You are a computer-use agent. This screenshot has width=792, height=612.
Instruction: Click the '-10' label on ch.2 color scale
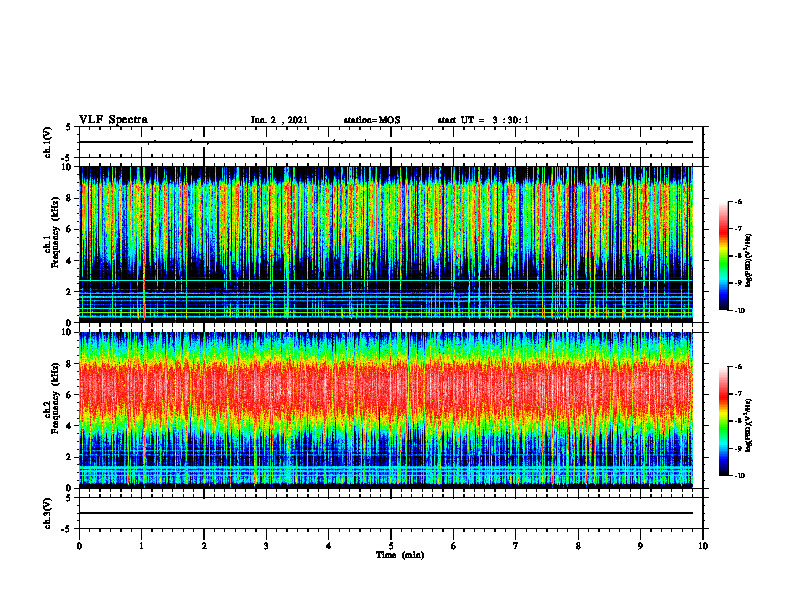click(739, 476)
